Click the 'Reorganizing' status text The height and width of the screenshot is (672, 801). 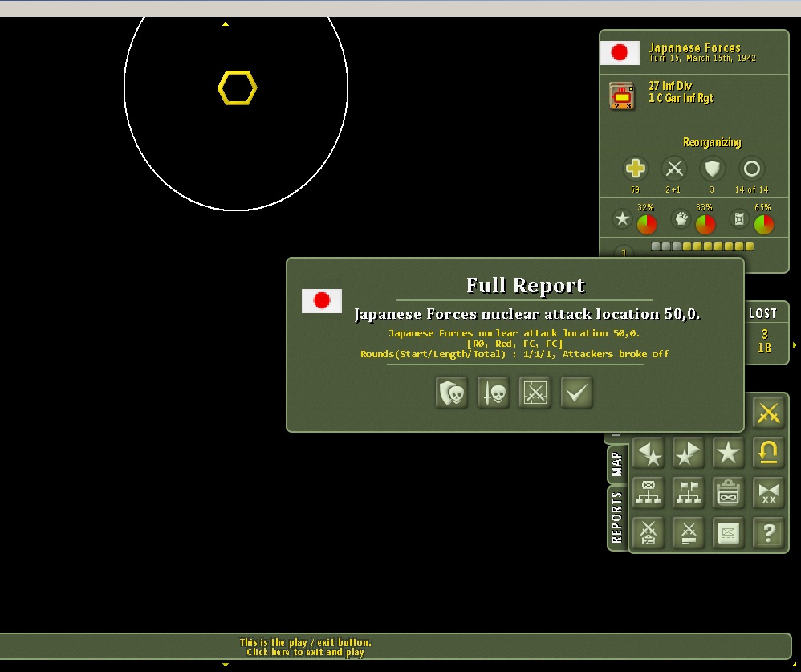pyautogui.click(x=712, y=142)
